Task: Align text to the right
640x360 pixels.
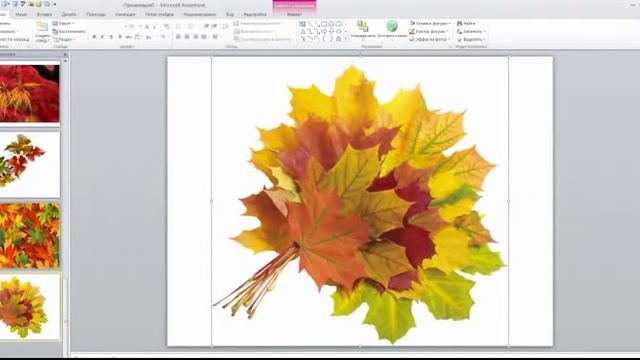Action: pos(196,37)
